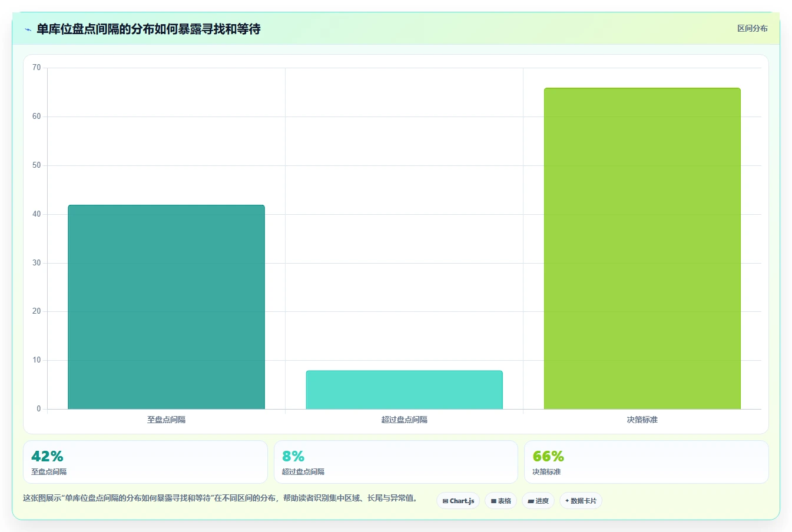Viewport: 792px width, 532px height.
Task: Select the 42% stat card
Action: [x=145, y=462]
